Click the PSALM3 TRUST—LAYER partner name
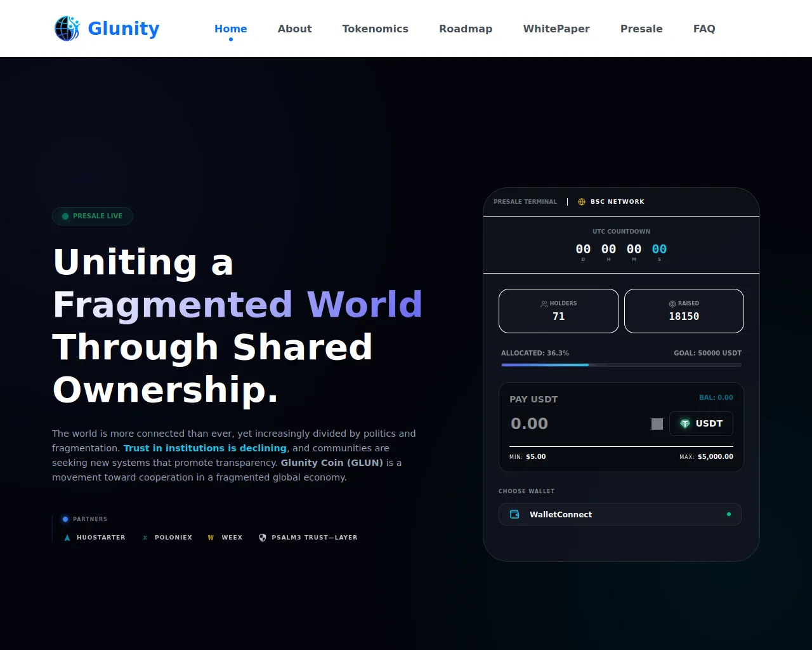The image size is (812, 650). click(315, 538)
